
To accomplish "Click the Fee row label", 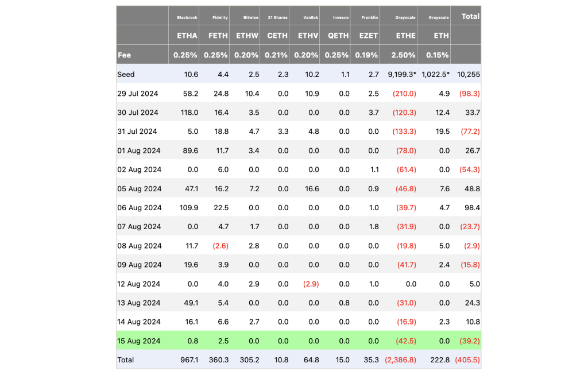I will [x=124, y=55].
